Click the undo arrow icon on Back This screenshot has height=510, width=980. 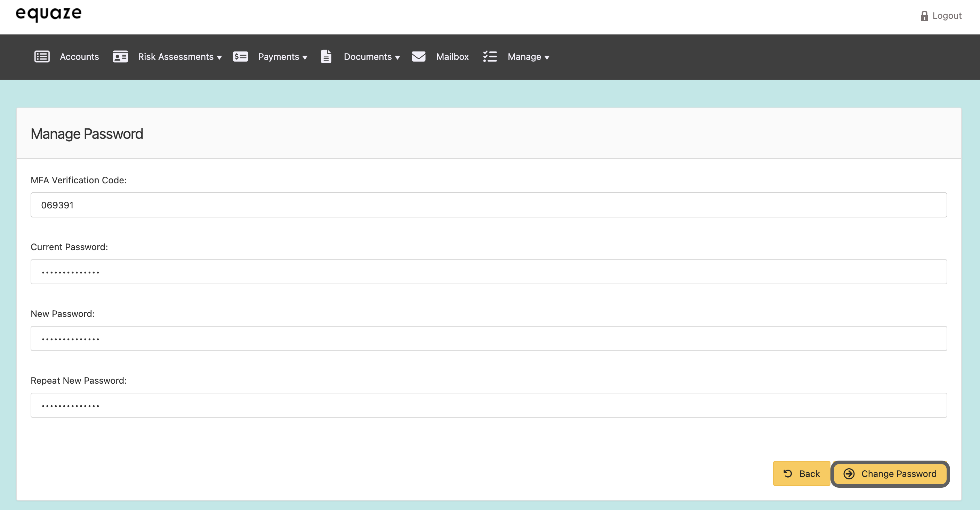(x=787, y=473)
